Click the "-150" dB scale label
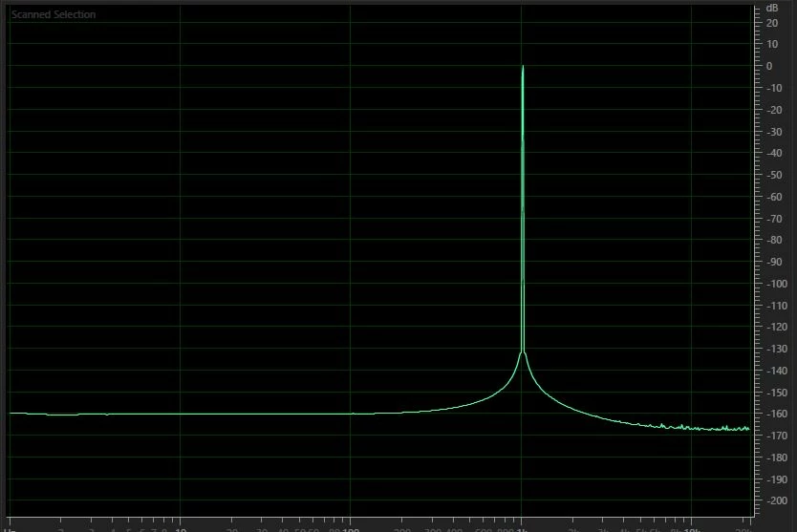Screen dimensions: 797x532 [777, 393]
